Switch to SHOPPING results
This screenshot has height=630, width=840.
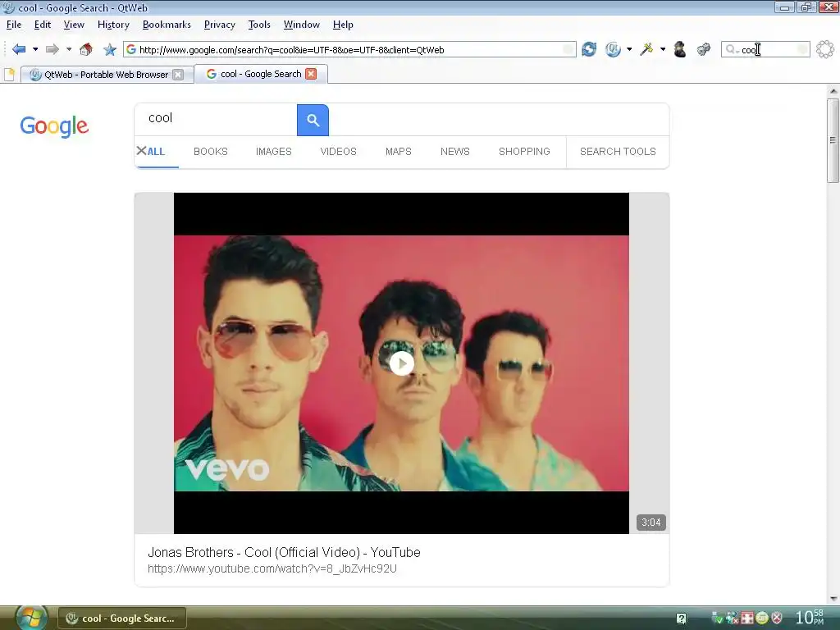(524, 152)
